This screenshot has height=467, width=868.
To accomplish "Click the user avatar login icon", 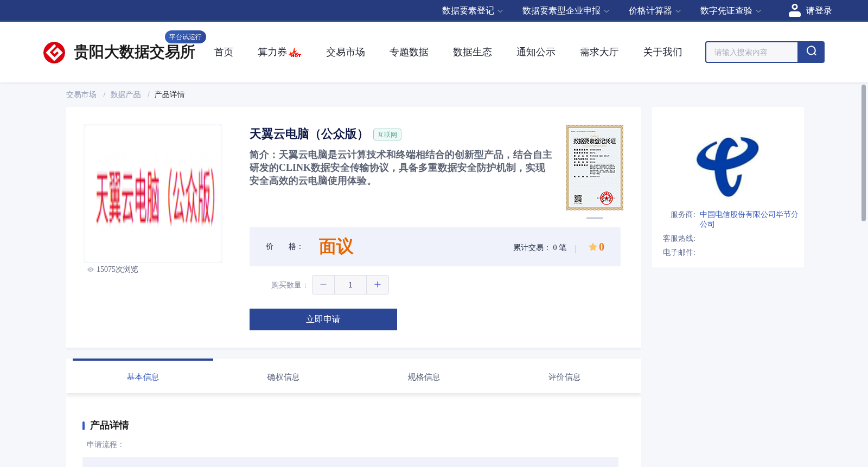I will point(795,10).
